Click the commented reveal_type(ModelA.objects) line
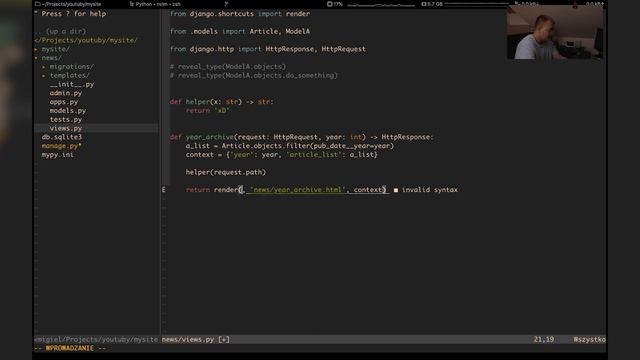Screen dimensions: 640x360 (228, 67)
